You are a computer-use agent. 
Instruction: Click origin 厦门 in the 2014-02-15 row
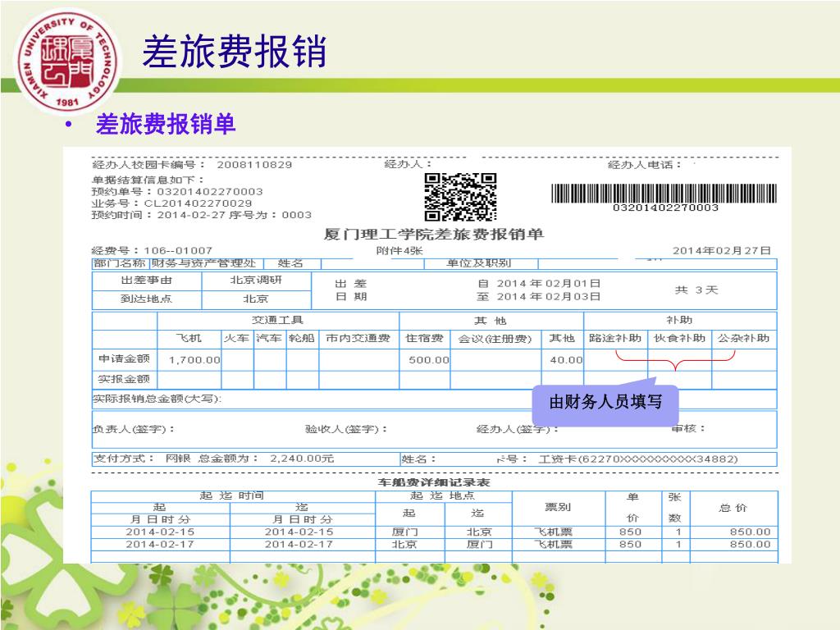click(405, 532)
